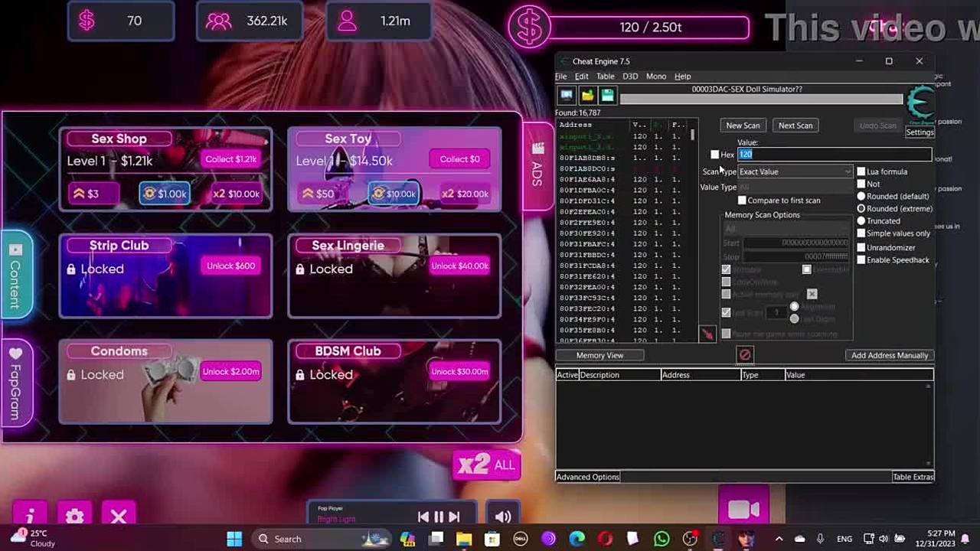This screenshot has width=980, height=551.
Task: Open the Scan Type dropdown
Action: (795, 172)
